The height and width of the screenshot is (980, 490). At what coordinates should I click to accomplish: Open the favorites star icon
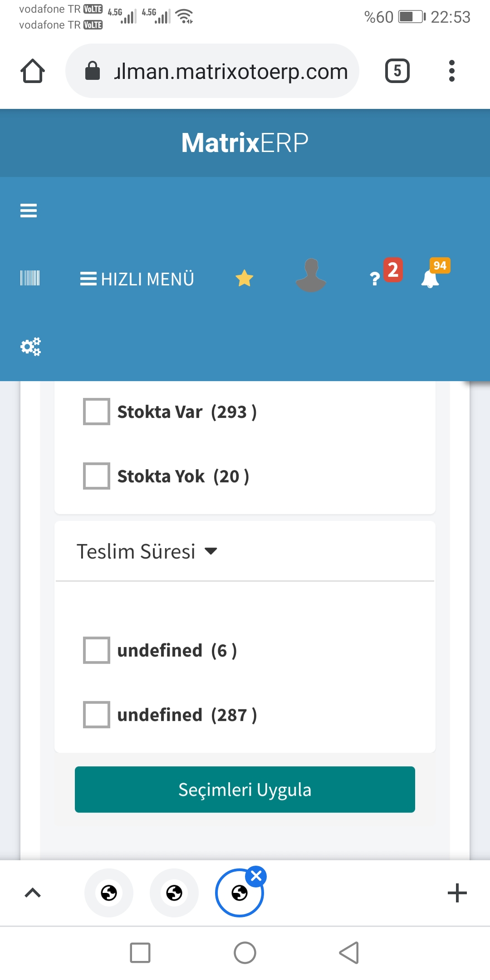244,278
